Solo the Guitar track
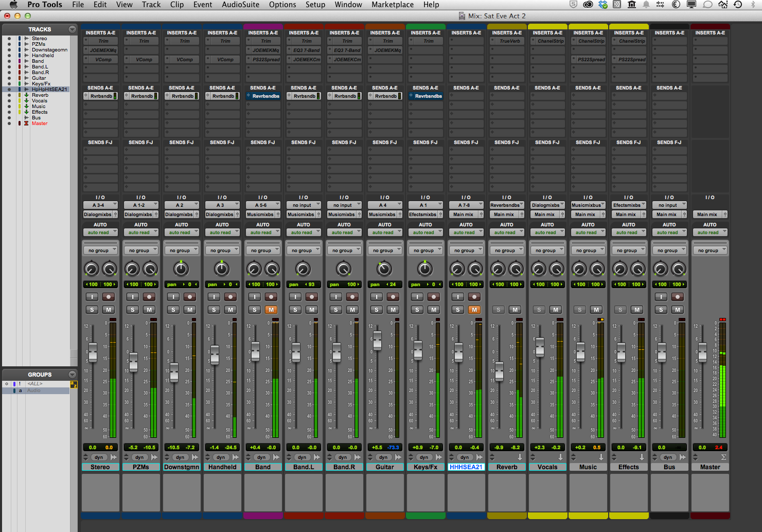Image resolution: width=762 pixels, height=532 pixels. click(x=377, y=310)
